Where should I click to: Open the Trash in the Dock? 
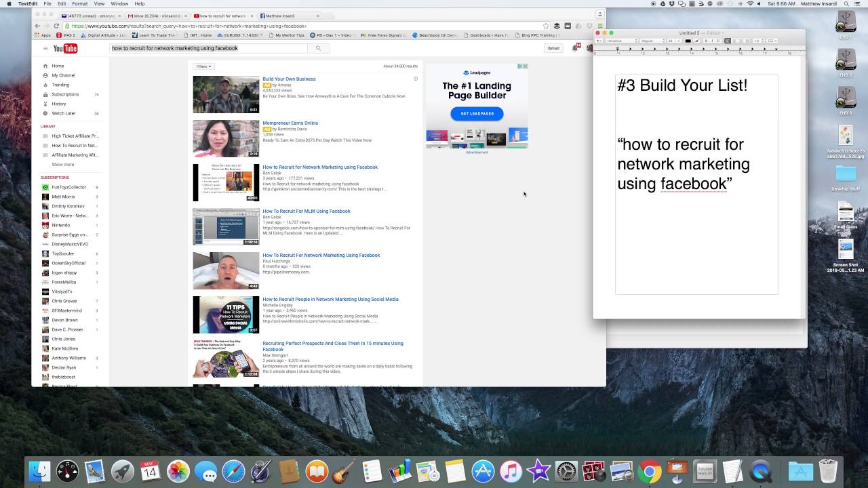tap(828, 470)
